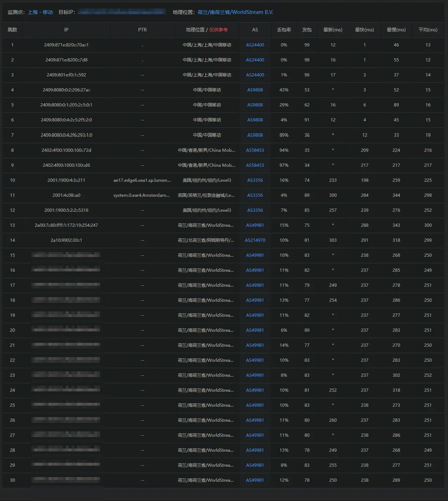Click the PTR column header
This screenshot has width=448, height=501.
point(142,30)
